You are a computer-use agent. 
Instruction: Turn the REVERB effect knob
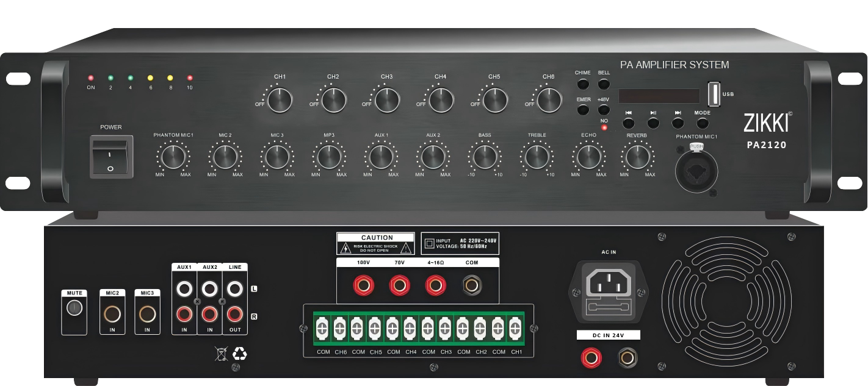tap(637, 157)
